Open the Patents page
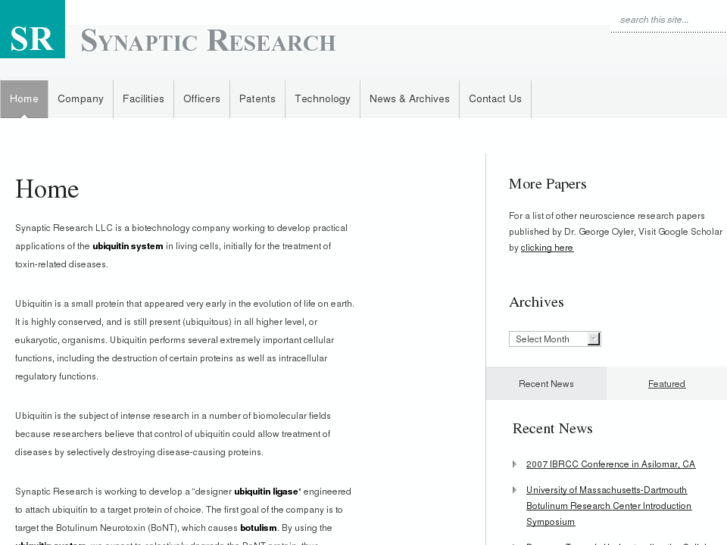Screen dimensions: 727x545 coord(257,99)
